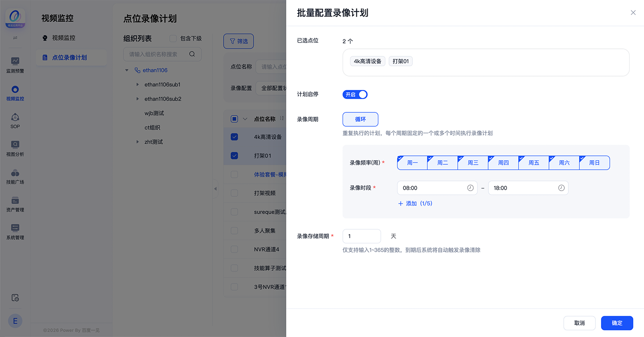This screenshot has height=337, width=644.
Task: Toggle the select-all header checkbox
Action: pyautogui.click(x=234, y=119)
